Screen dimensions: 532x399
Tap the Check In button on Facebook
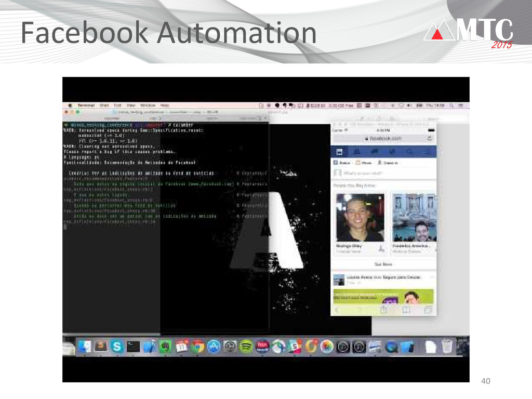[x=388, y=163]
